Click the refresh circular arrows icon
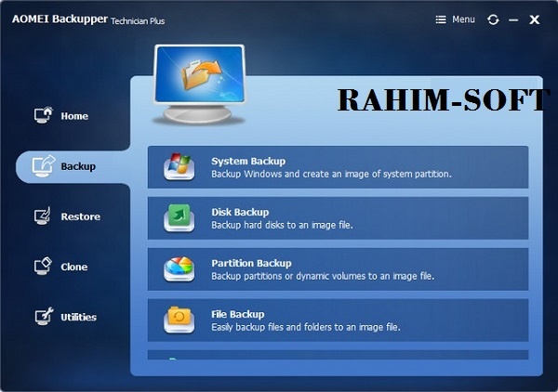This screenshot has width=558, height=392. (x=493, y=20)
